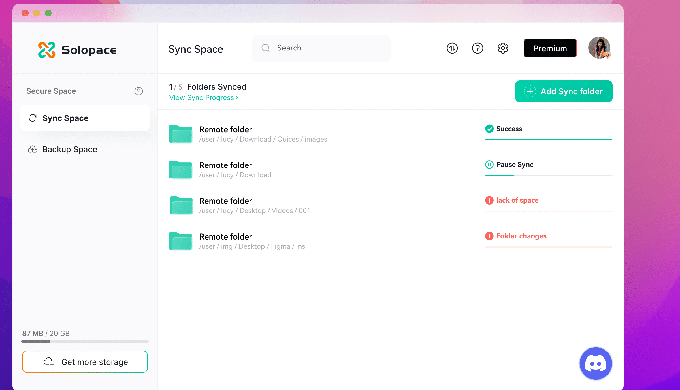The image size is (680, 390).
Task: Click the Success status text
Action: pyautogui.click(x=509, y=128)
